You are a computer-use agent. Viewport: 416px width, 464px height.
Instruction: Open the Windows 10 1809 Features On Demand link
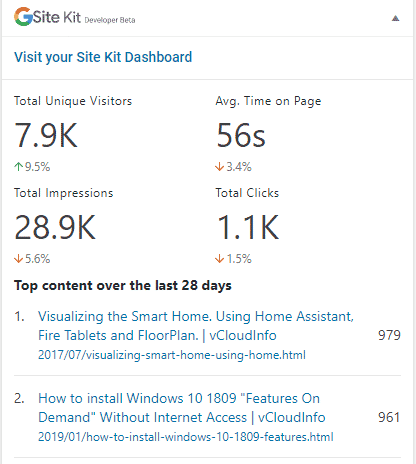tap(182, 408)
